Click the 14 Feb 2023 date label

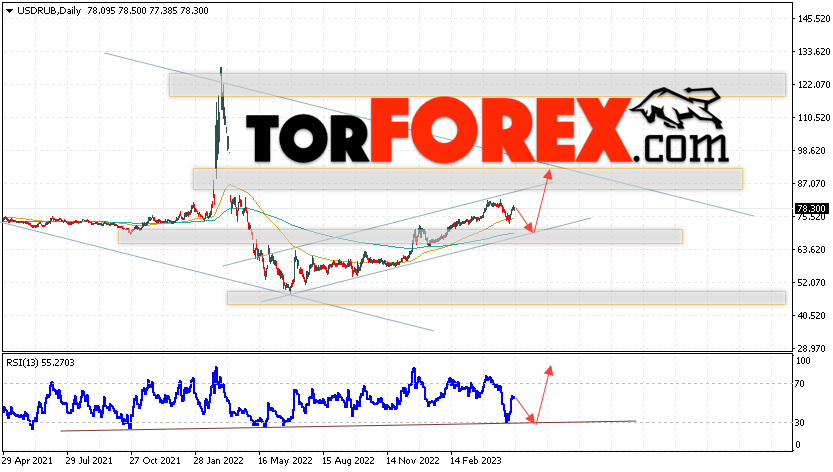[x=476, y=461]
